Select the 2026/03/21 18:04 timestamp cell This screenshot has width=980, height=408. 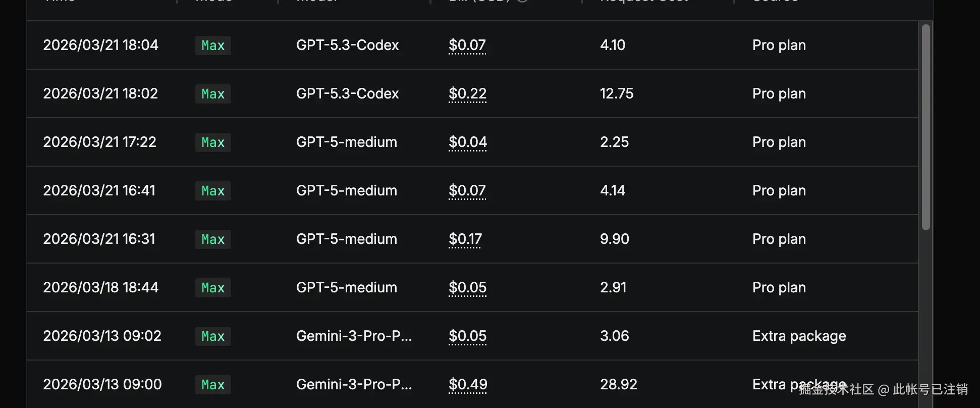point(100,45)
